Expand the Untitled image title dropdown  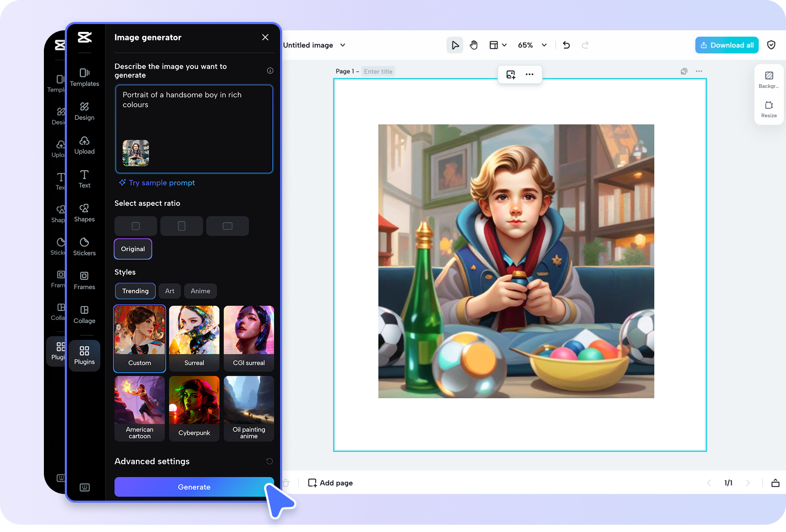coord(343,45)
